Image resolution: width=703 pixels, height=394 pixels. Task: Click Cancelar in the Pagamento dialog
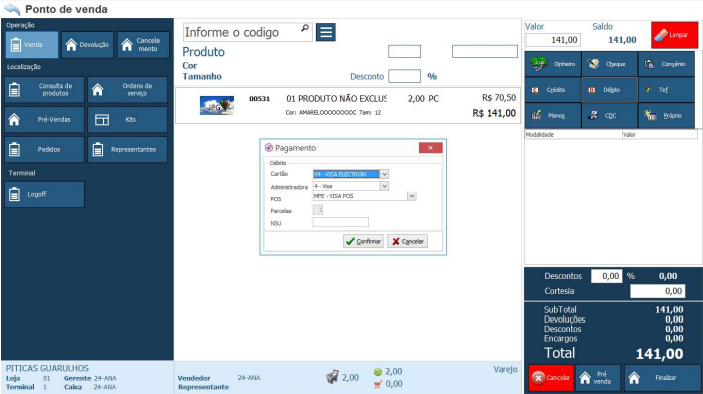point(408,241)
